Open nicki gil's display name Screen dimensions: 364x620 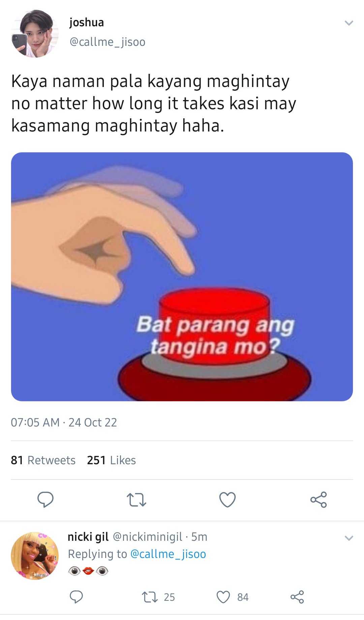click(x=88, y=536)
